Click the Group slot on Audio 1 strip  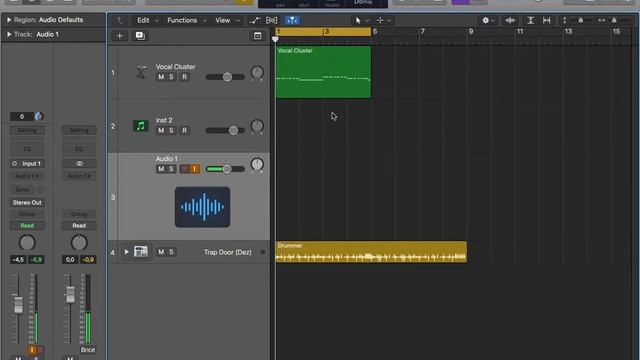(x=27, y=214)
